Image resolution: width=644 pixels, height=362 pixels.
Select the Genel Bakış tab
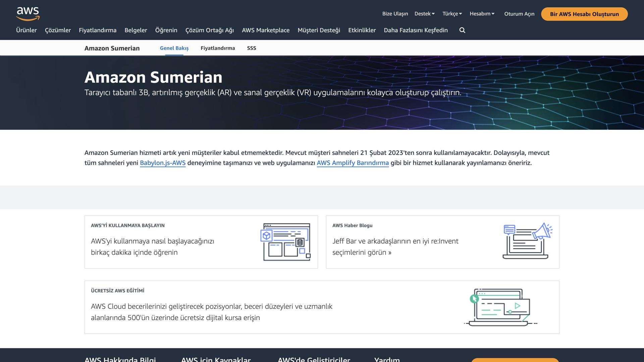pyautogui.click(x=174, y=48)
